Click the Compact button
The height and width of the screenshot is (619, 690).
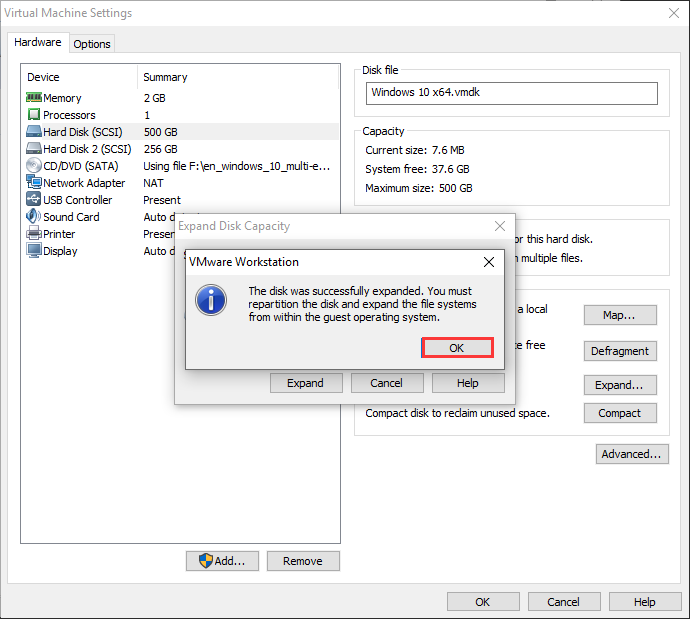620,413
